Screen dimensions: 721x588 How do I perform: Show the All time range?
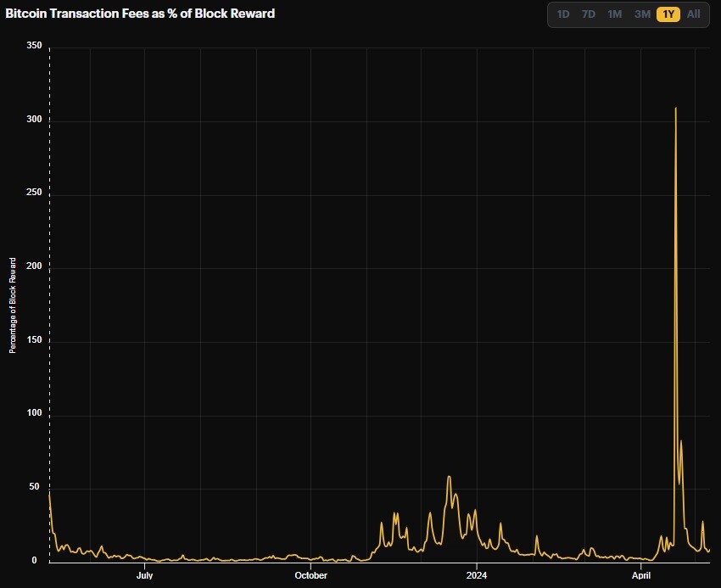[x=693, y=14]
